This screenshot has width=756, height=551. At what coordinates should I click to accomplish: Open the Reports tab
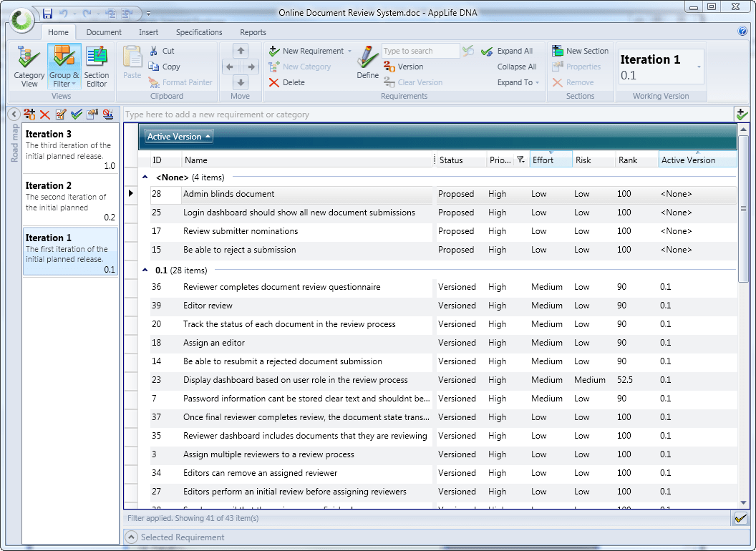[x=253, y=32]
